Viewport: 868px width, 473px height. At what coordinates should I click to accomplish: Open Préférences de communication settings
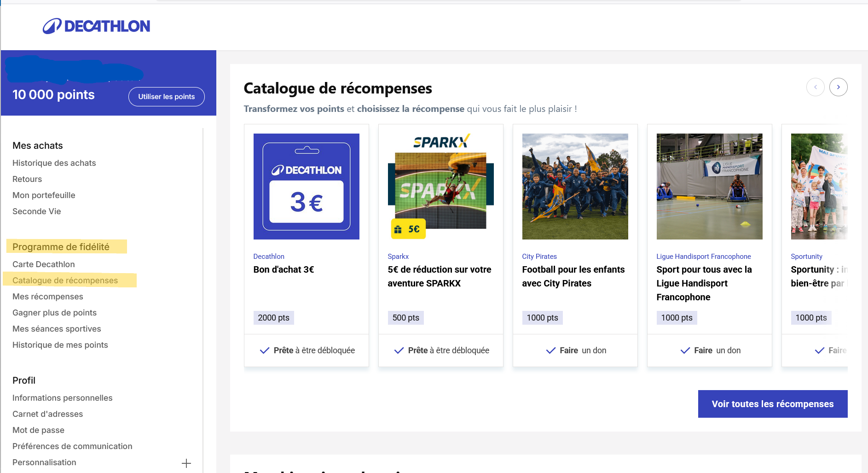pyautogui.click(x=72, y=446)
